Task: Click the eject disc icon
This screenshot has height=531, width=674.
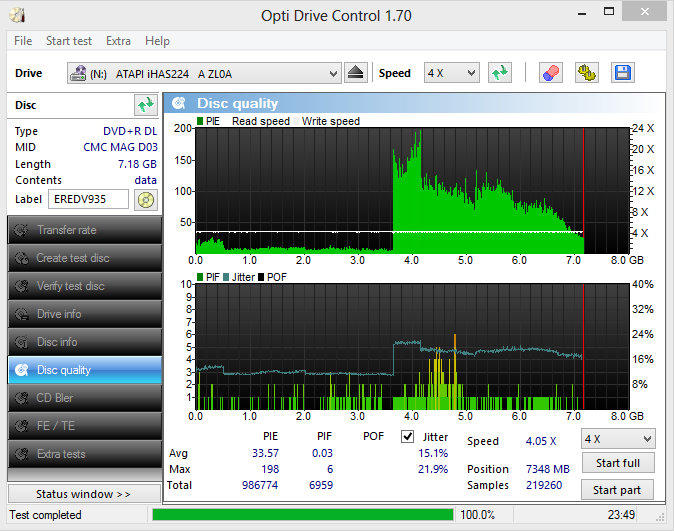Action: pos(356,73)
